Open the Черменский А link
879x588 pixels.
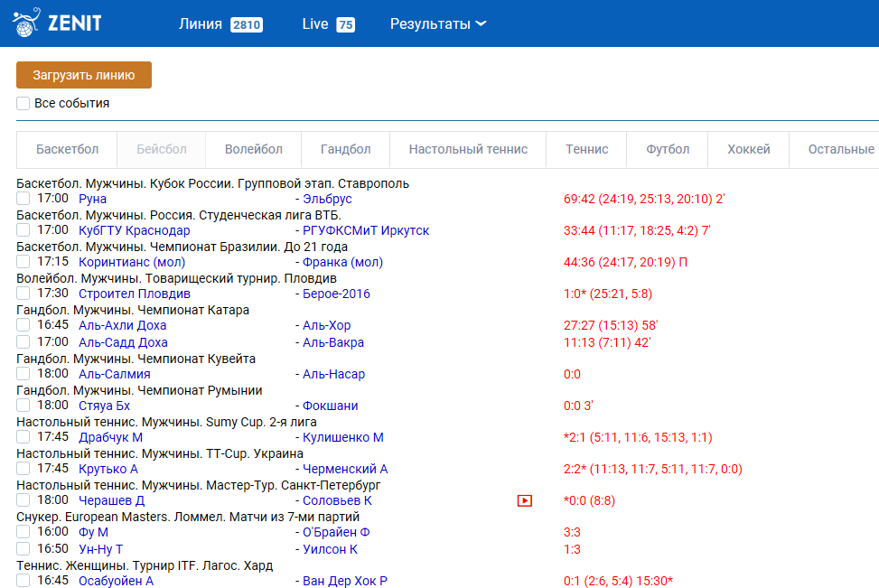click(345, 469)
